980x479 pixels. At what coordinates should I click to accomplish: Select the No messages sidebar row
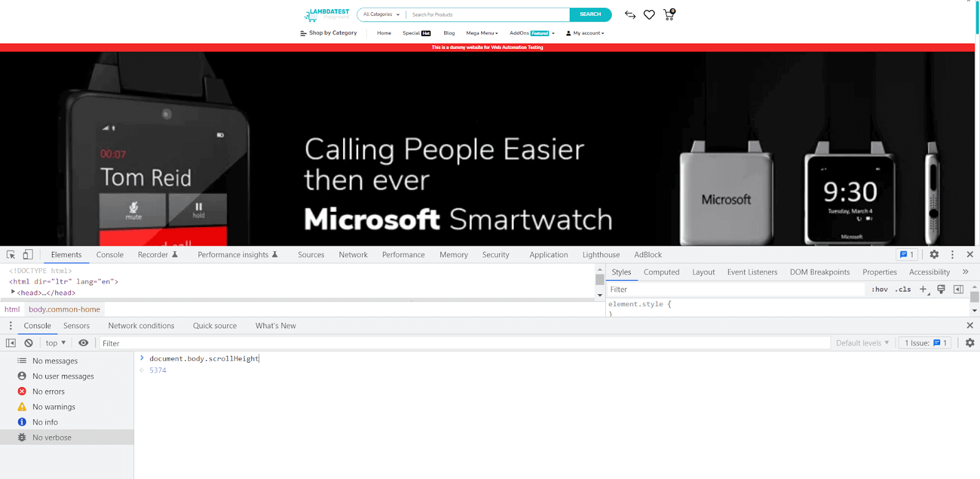[67, 361]
